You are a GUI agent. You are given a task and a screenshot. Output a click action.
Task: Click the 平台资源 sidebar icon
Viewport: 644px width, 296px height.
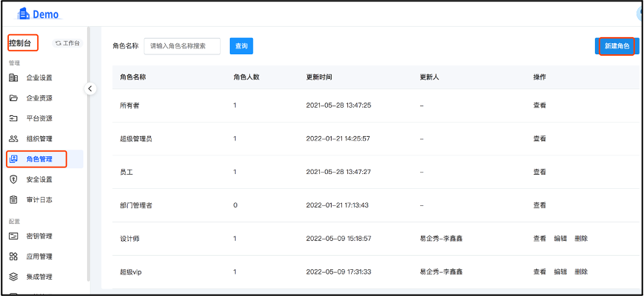pyautogui.click(x=13, y=118)
